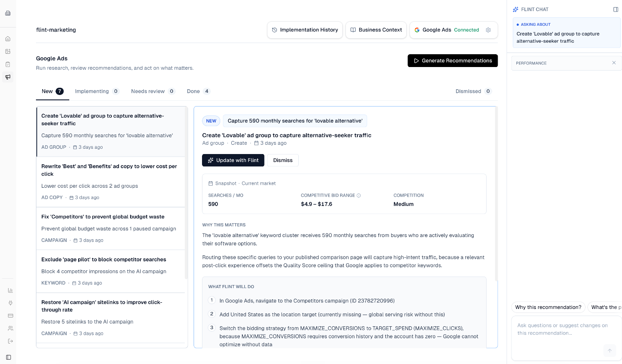This screenshot has height=364, width=622.
Task: Focus the chat question input field
Action: [567, 338]
